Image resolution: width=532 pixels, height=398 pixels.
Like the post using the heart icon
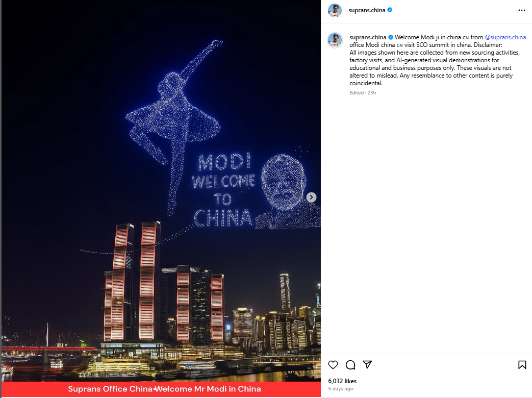point(333,365)
